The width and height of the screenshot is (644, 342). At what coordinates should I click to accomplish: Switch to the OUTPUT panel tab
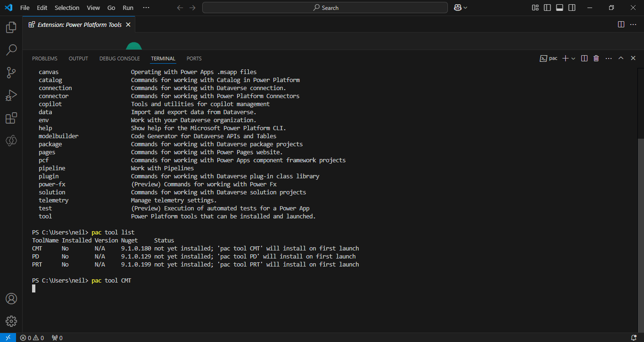coord(78,58)
